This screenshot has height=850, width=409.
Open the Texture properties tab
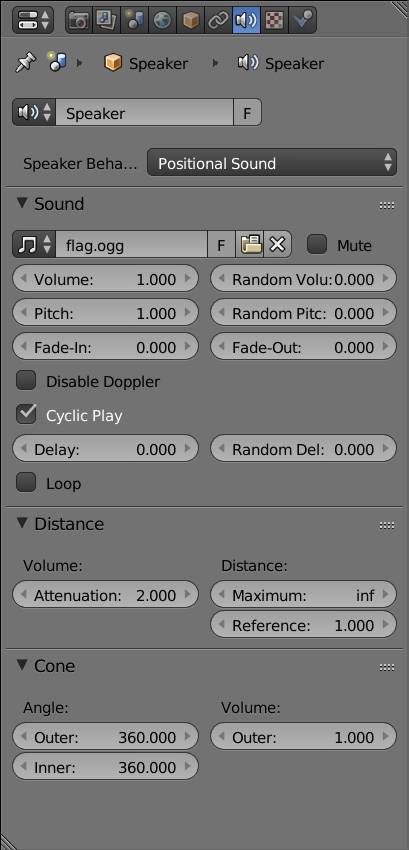point(274,21)
